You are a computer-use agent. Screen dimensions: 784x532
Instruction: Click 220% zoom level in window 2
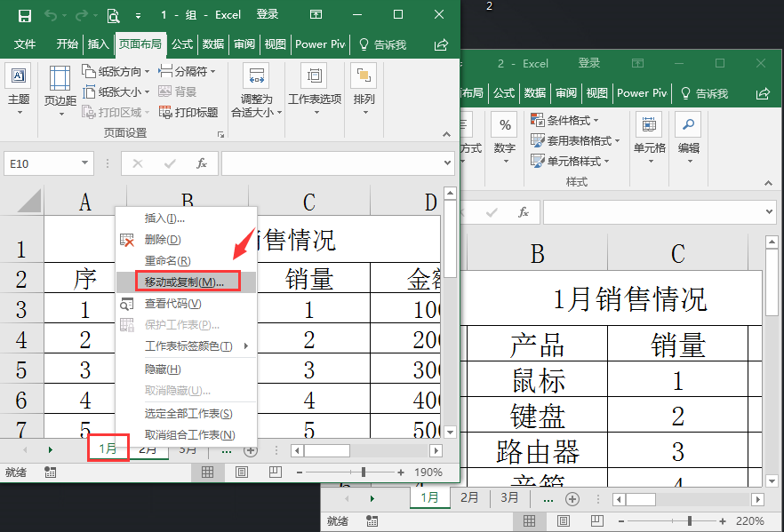750,521
